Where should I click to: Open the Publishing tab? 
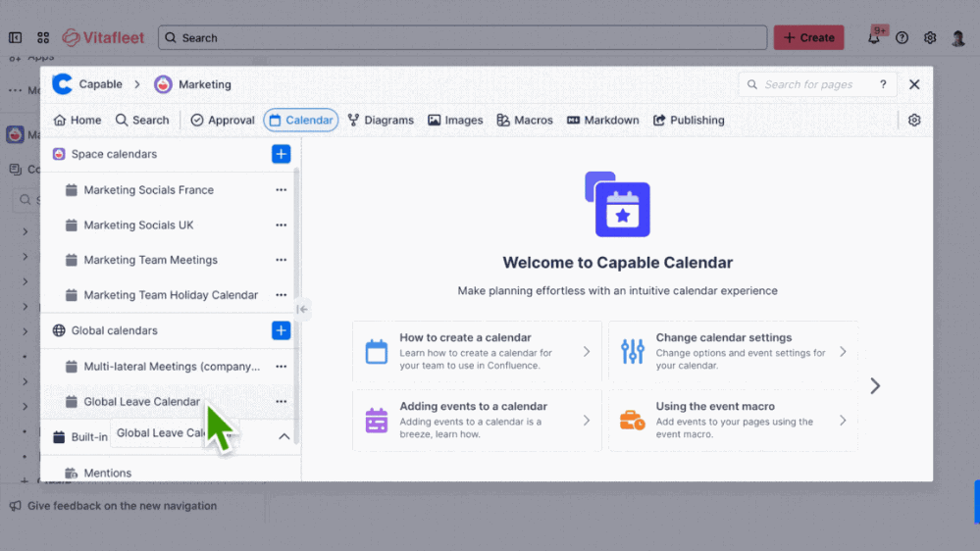pyautogui.click(x=689, y=120)
